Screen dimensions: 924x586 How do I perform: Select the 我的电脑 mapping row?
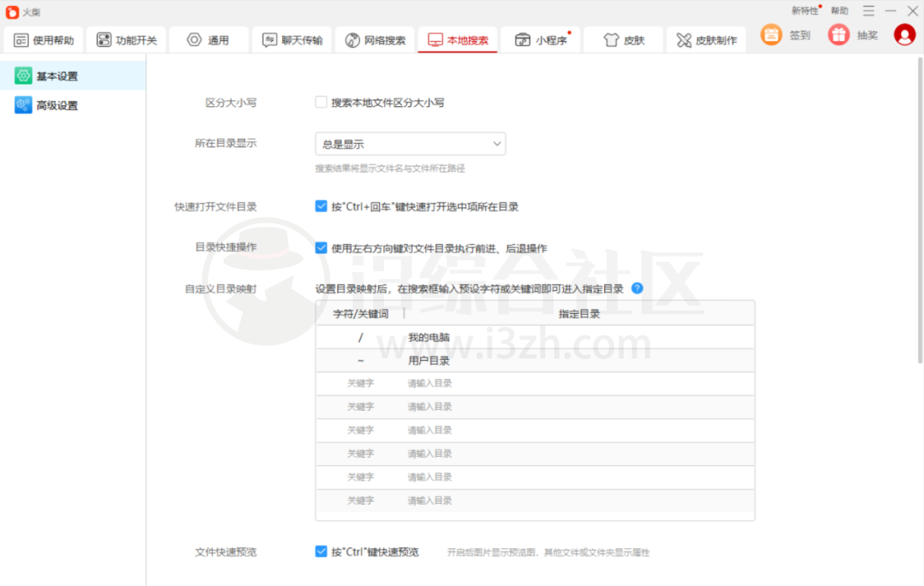535,337
